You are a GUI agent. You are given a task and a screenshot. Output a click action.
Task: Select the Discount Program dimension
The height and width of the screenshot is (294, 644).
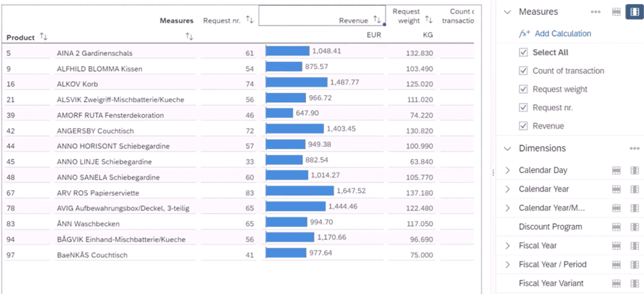(550, 227)
